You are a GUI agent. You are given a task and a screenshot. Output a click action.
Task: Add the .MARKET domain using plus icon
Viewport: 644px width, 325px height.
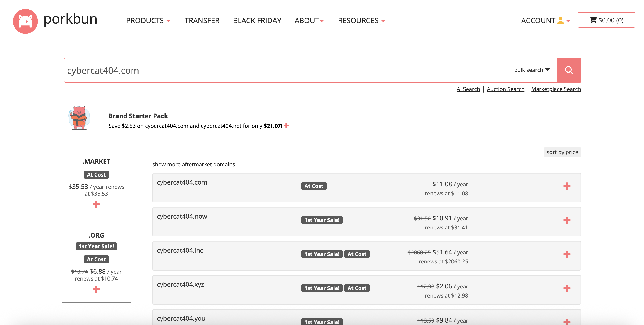pyautogui.click(x=96, y=204)
